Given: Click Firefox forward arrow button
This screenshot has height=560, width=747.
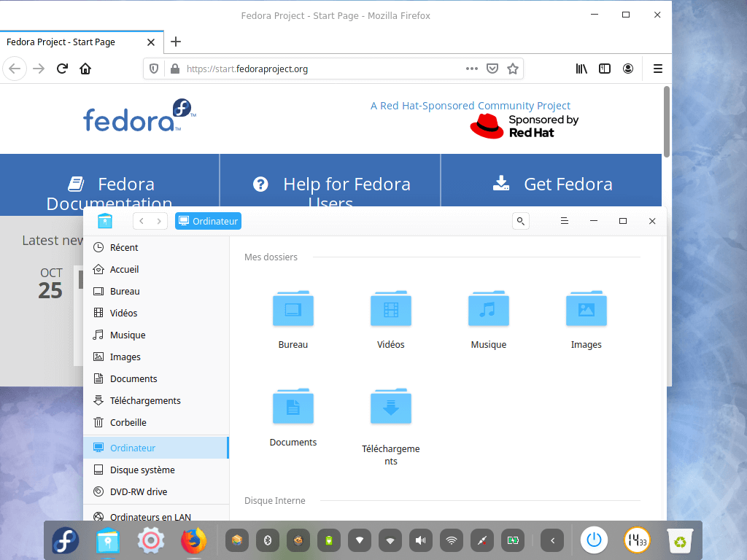Looking at the screenshot, I should pos(39,69).
